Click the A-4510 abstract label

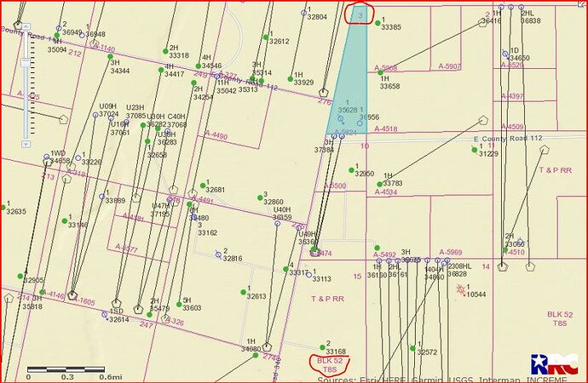click(513, 252)
